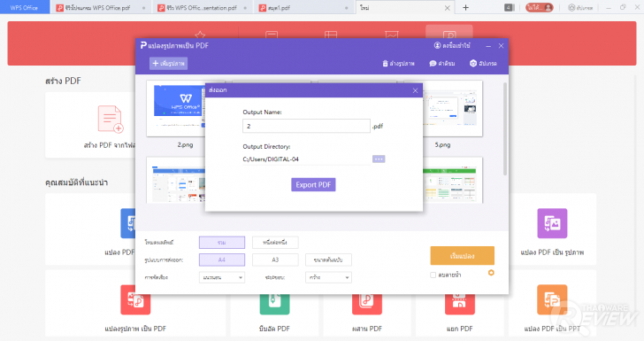Tick the remove watermark checkbox
The height and width of the screenshot is (341, 644).
tap(433, 275)
